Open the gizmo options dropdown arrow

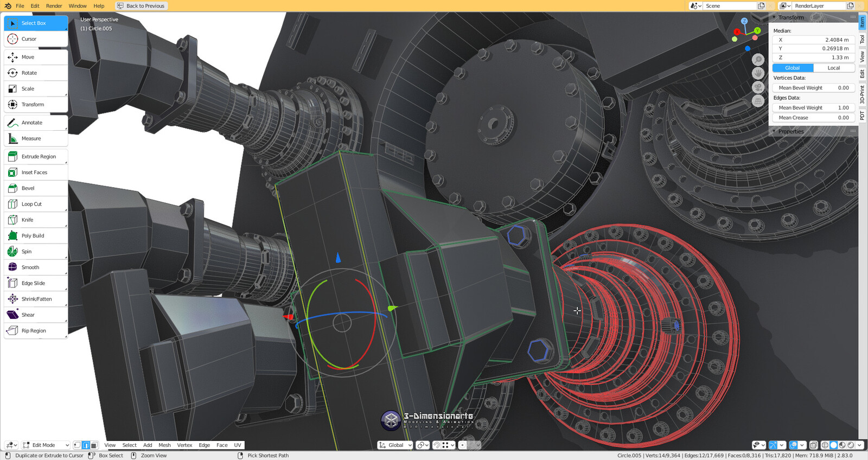(x=782, y=445)
